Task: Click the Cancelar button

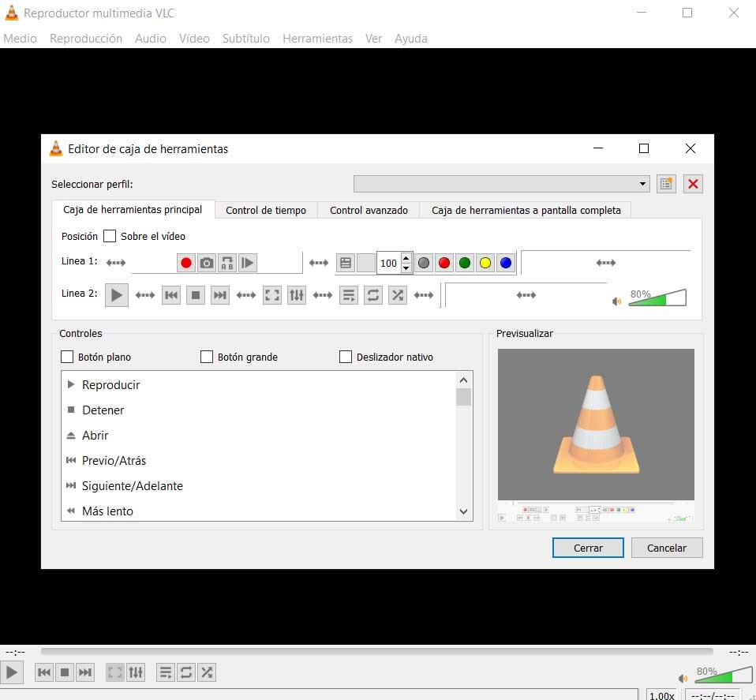Action: (666, 548)
